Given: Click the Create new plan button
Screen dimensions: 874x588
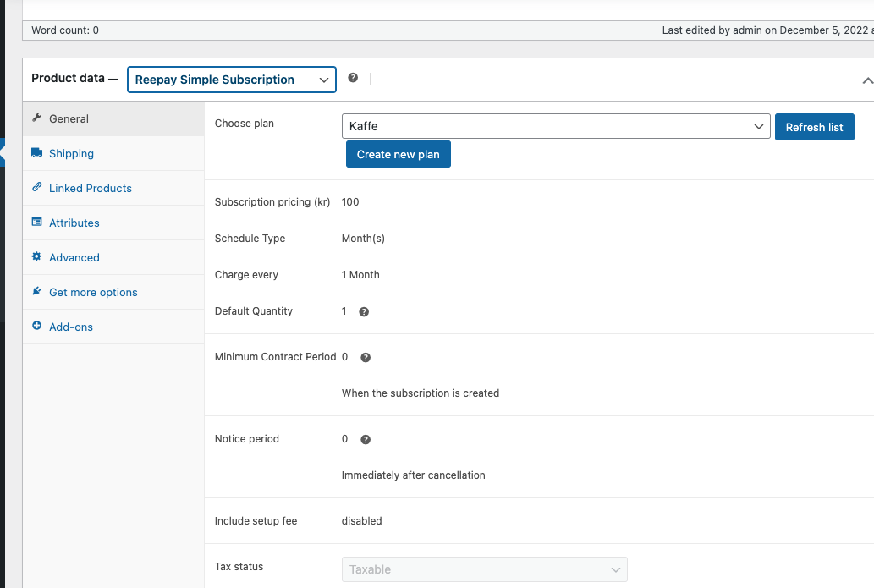Looking at the screenshot, I should tap(398, 153).
